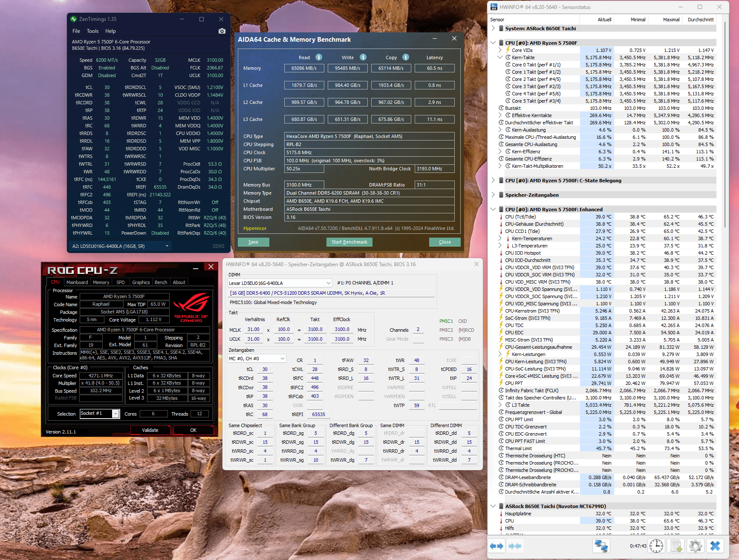Expand the Speicher-Zeitangaben sensor group
Viewport: 739px width, 560px height.
point(493,195)
